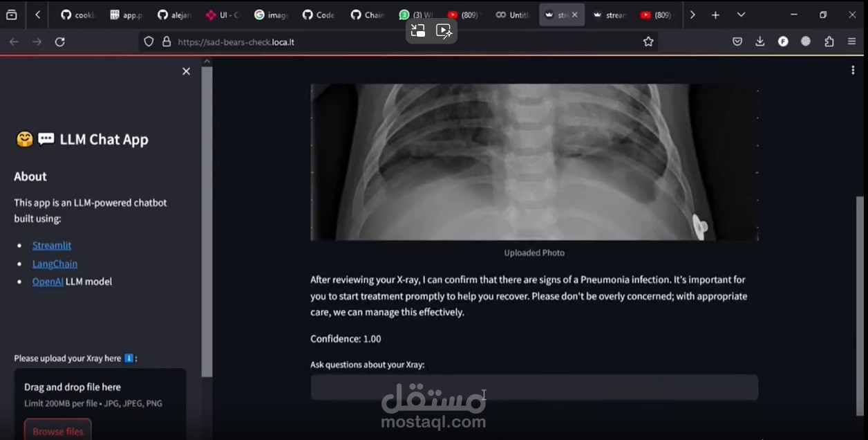Switch to the 'strean' Streamlit tab
This screenshot has width=868, height=440.
pos(609,15)
